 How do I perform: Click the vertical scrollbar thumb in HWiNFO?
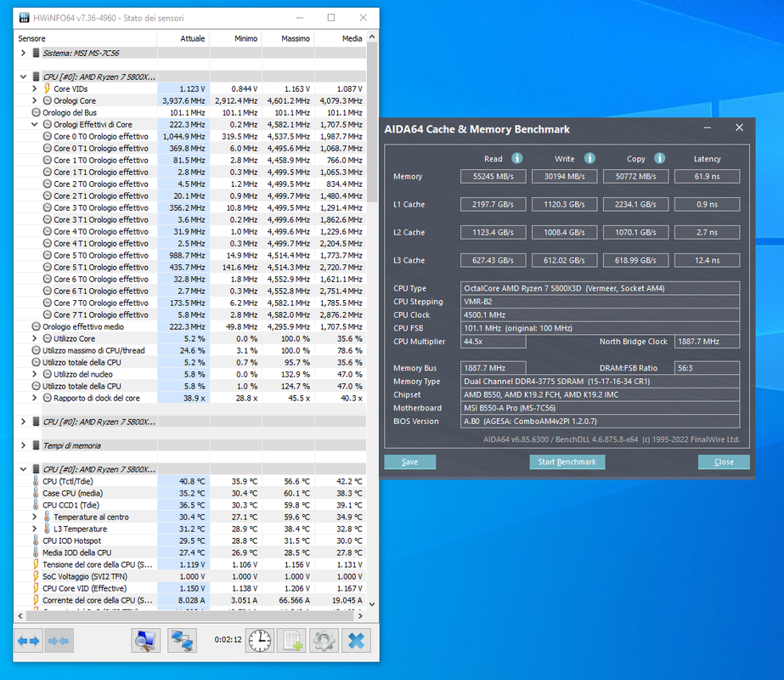[372, 122]
